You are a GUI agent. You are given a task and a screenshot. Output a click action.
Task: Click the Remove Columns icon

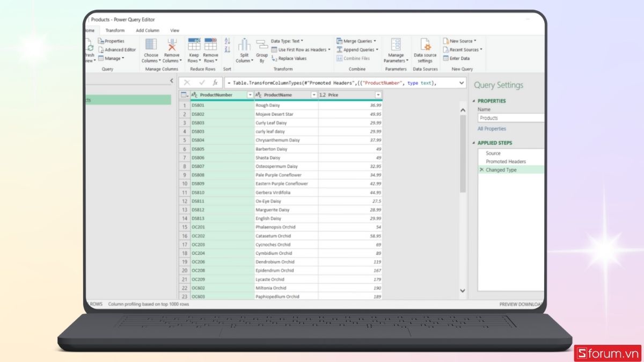click(172, 45)
